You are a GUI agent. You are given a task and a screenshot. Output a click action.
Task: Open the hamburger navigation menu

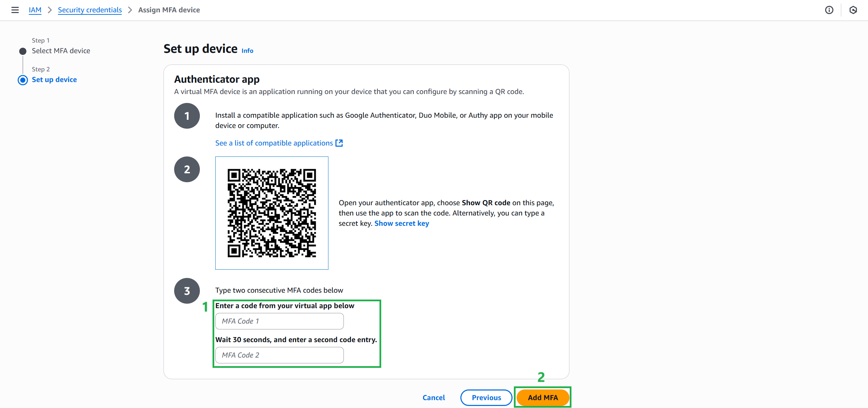click(15, 10)
